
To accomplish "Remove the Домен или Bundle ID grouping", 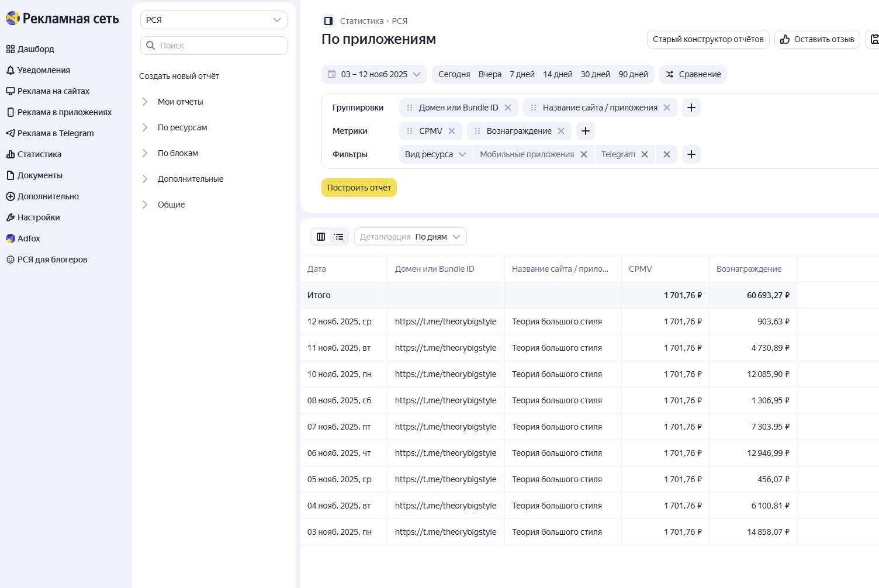I will (508, 108).
